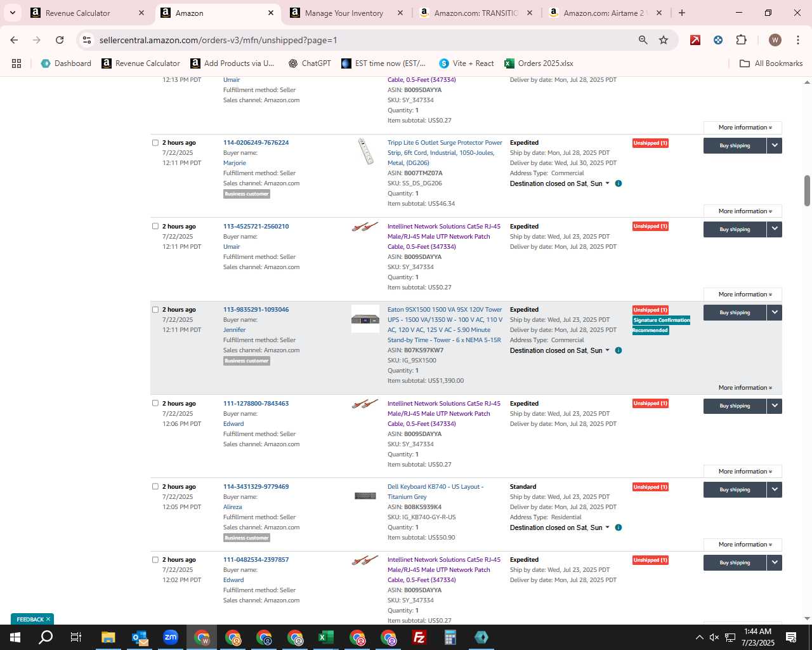Click the blue circular extension icon
Screen dimensions: 812x650
(718, 40)
